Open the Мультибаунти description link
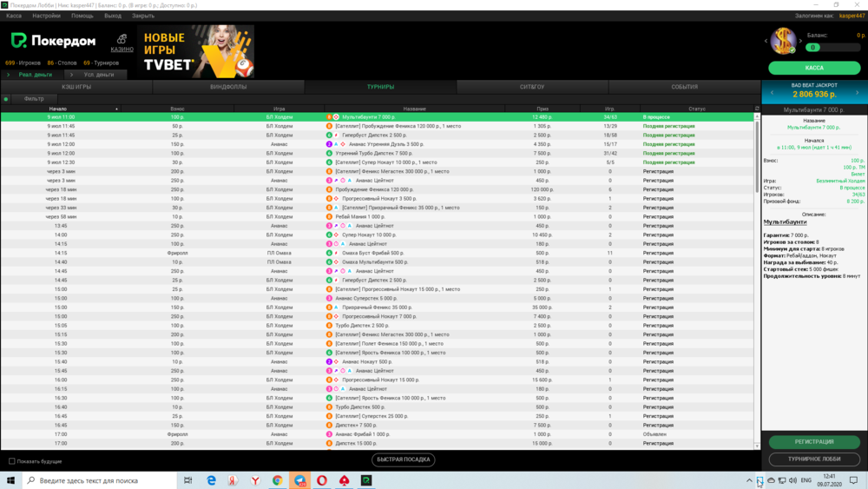 785,221
